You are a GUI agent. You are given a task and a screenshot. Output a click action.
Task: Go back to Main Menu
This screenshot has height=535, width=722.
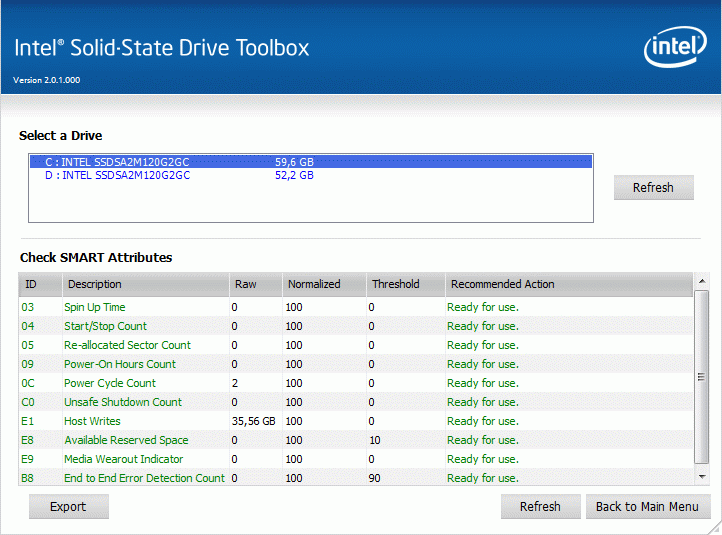click(x=647, y=506)
